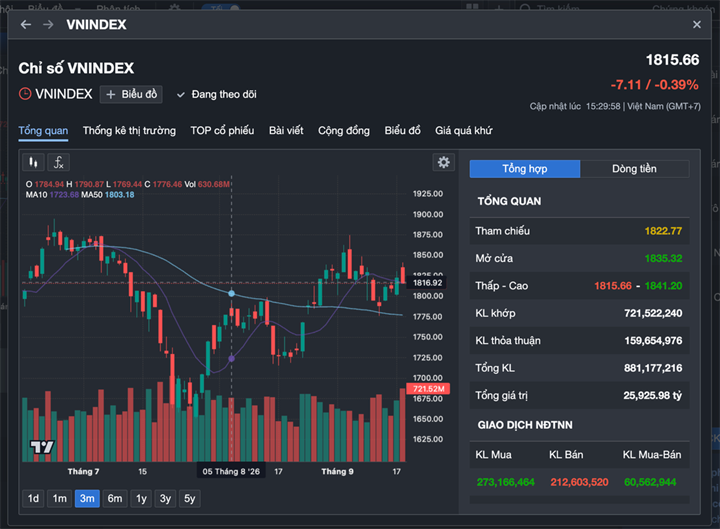Go back with the left arrow icon

pyautogui.click(x=26, y=24)
